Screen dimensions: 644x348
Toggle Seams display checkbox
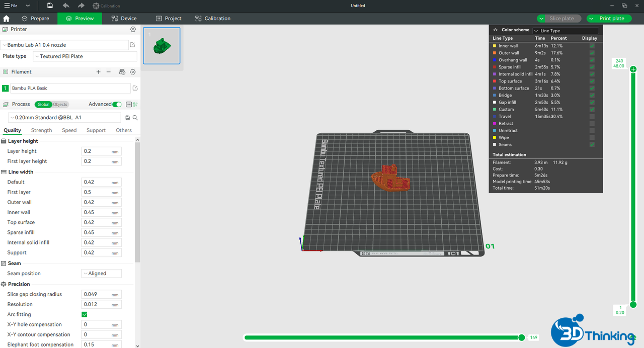pos(592,144)
